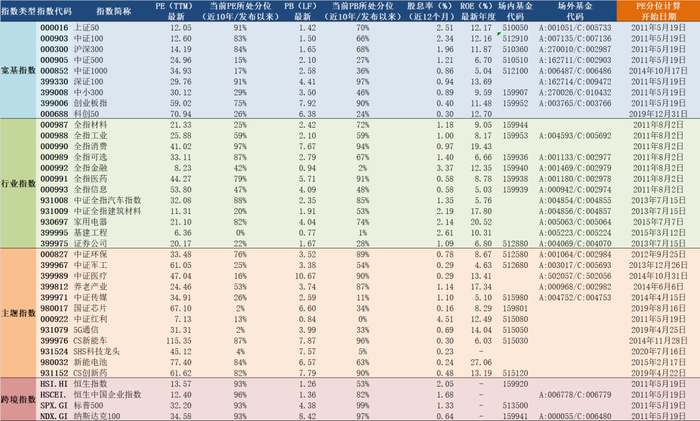This screenshot has height=421, width=700.
Task: Select CS新能车 PE value 115.35
Action: click(179, 341)
